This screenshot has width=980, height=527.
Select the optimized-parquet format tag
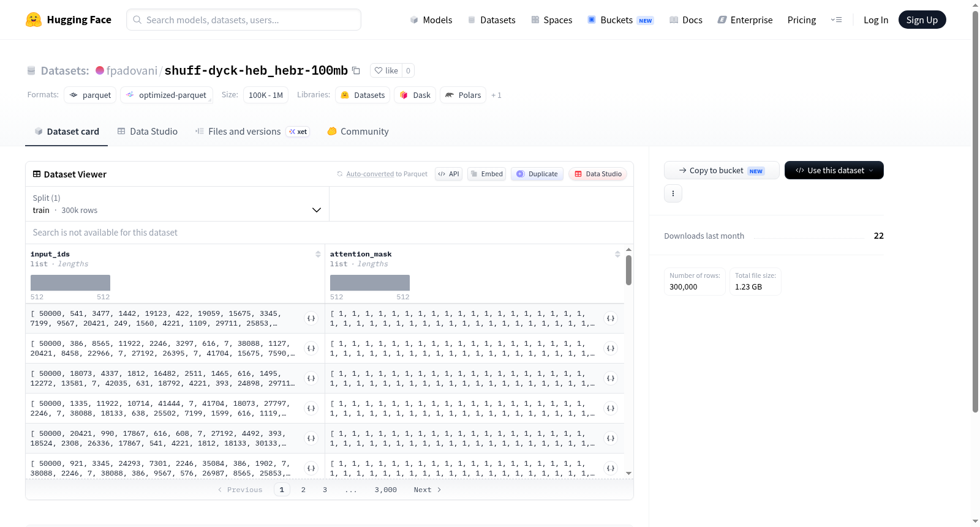pos(167,95)
